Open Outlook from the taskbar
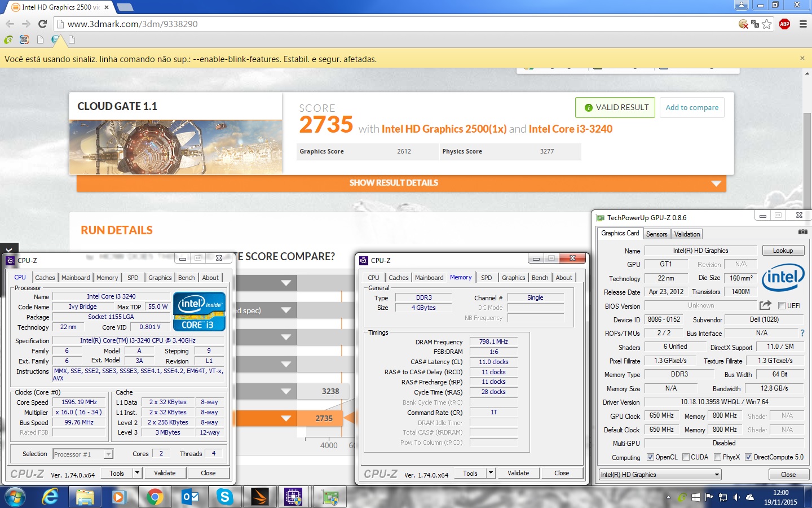This screenshot has height=508, width=812. [x=190, y=497]
